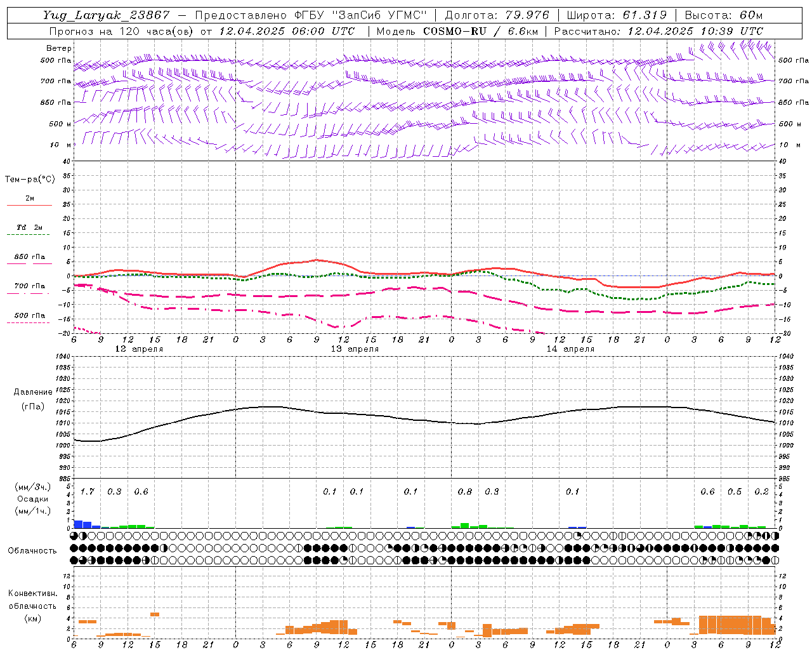Click the 13 апреля date label
The image size is (812, 650).
coord(355,349)
